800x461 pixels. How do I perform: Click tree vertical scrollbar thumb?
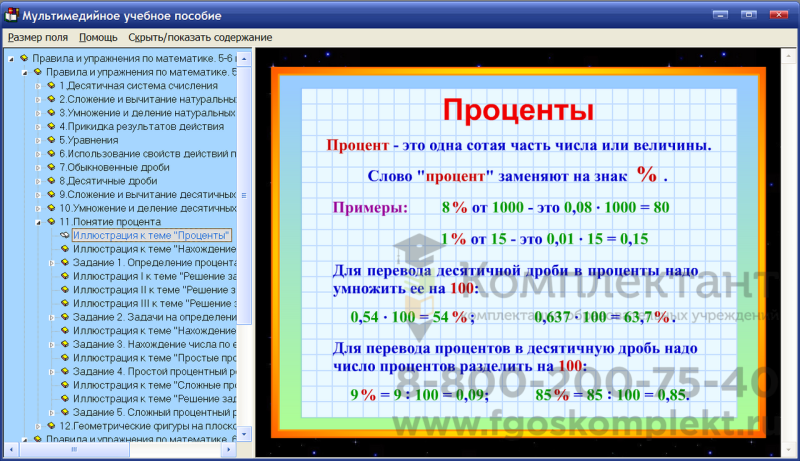coord(244,195)
